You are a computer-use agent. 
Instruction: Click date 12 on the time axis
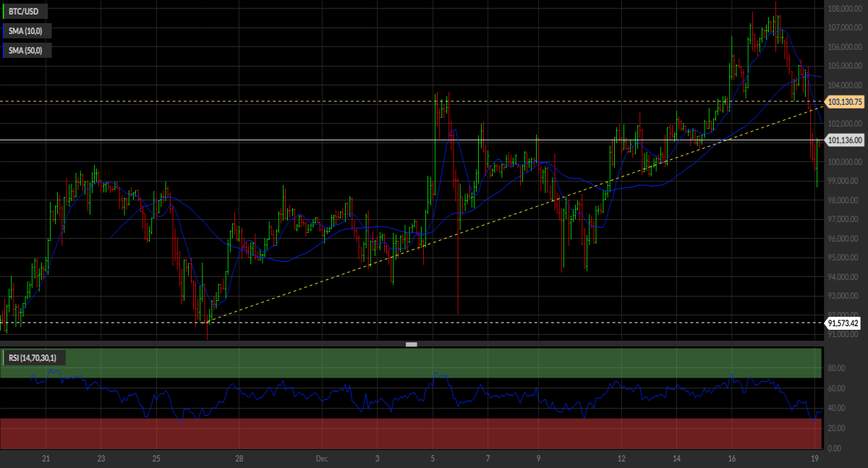pos(621,459)
